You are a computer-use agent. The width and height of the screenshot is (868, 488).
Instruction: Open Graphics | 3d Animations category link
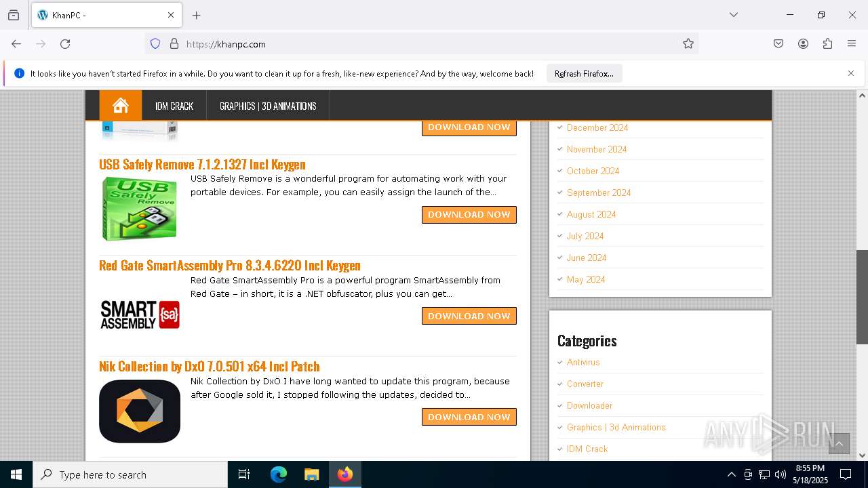tap(616, 427)
